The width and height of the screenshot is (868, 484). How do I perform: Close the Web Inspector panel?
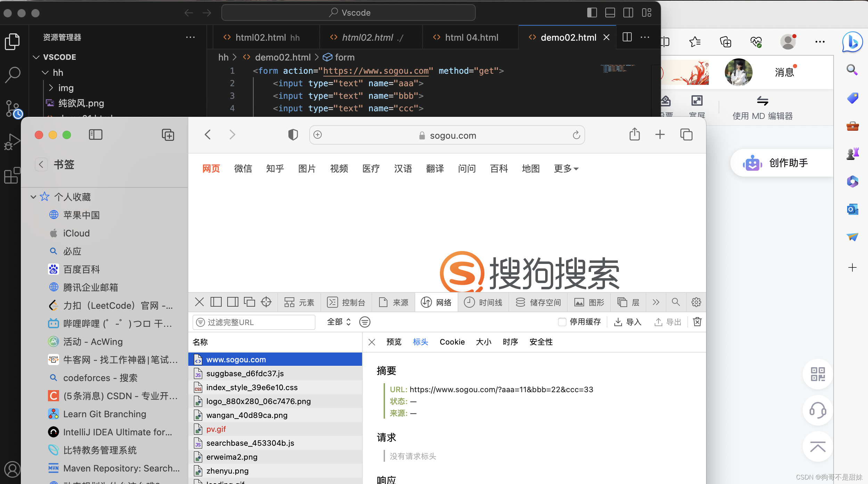coord(199,302)
